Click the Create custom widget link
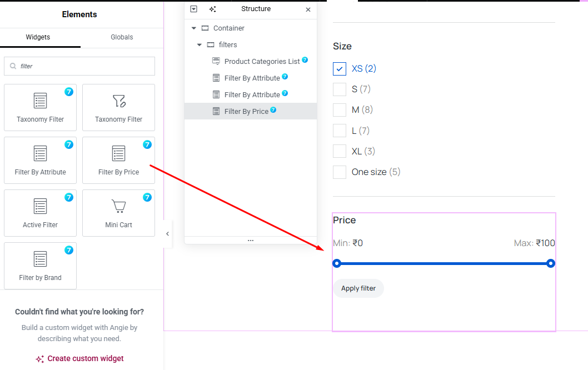The width and height of the screenshot is (588, 370). [x=79, y=358]
